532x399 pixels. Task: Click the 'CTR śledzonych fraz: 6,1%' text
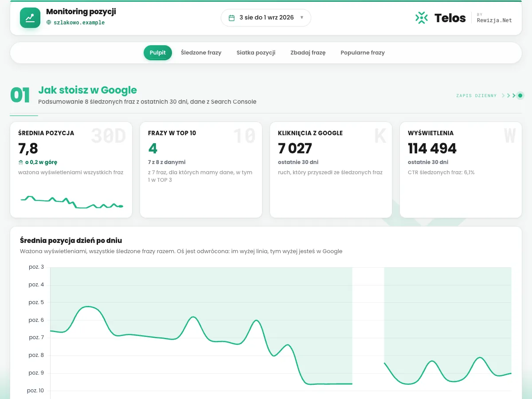coord(441,172)
